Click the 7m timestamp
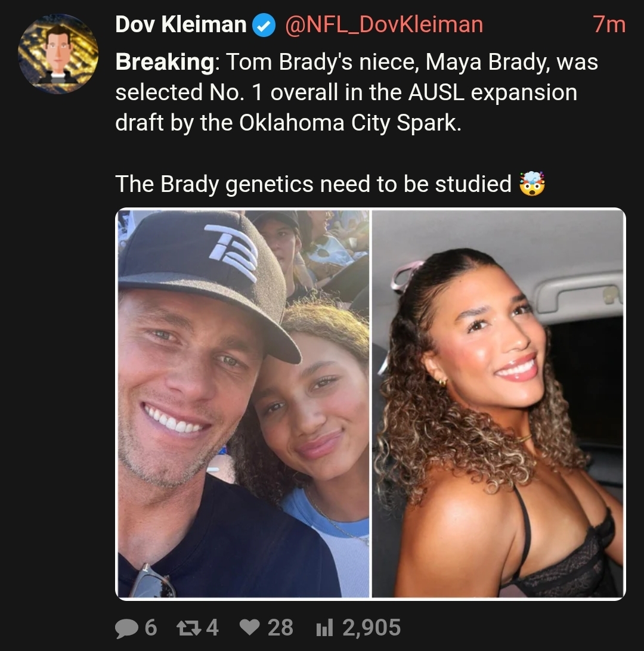Image resolution: width=644 pixels, height=651 pixels. click(609, 25)
